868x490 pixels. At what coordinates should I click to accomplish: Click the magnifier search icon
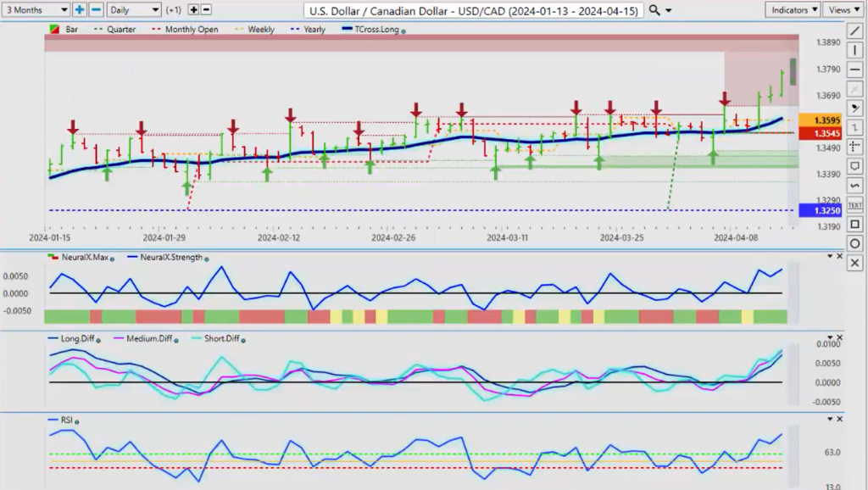(654, 10)
